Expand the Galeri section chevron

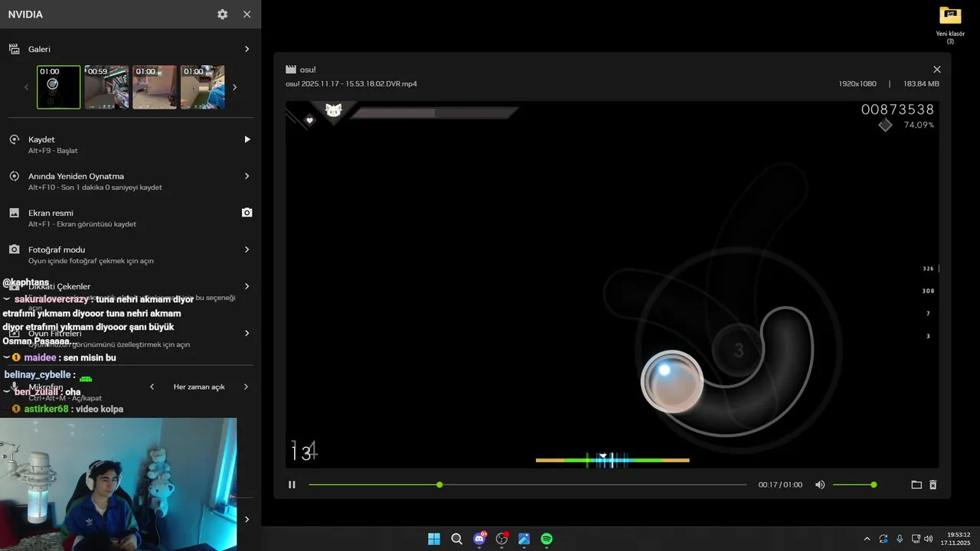tap(247, 49)
